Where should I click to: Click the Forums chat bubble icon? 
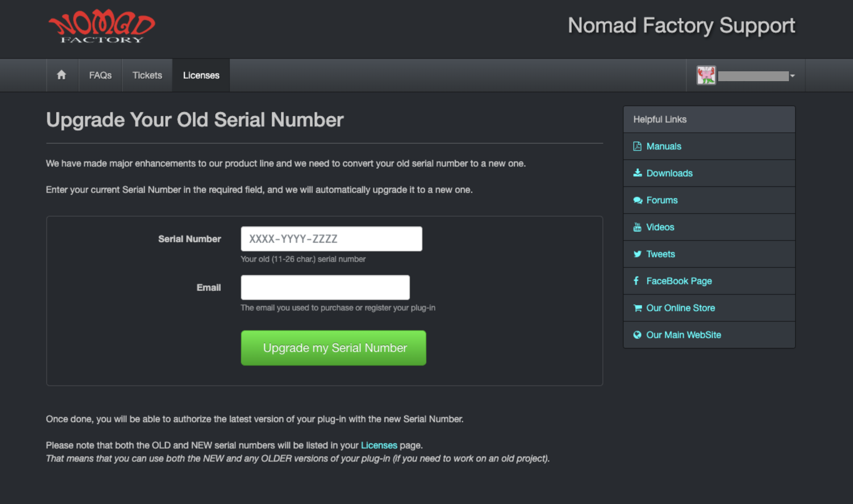click(x=638, y=200)
